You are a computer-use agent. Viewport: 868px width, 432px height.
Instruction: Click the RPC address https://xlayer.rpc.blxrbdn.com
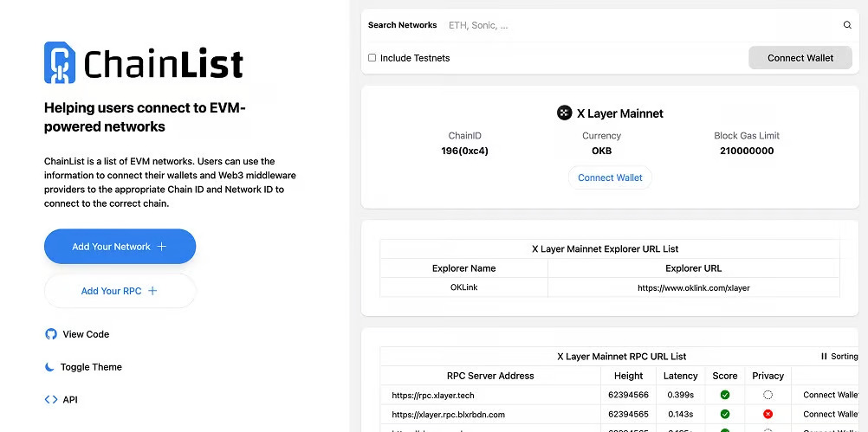tap(449, 415)
